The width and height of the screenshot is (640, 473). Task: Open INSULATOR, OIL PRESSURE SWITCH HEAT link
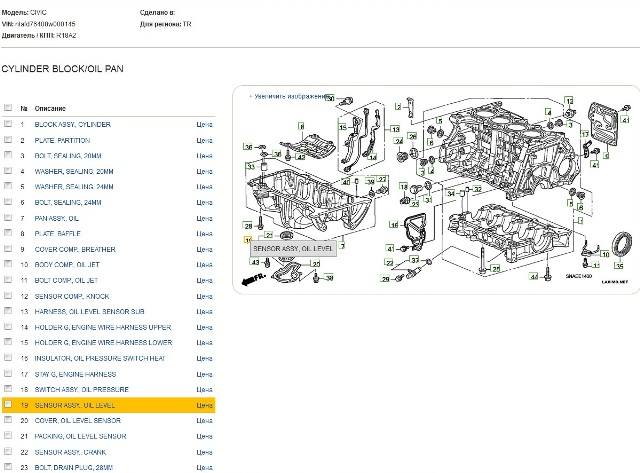(x=100, y=358)
